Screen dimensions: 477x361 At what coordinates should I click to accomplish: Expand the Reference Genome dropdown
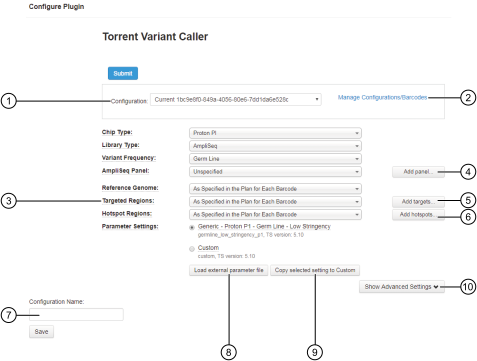click(275, 189)
